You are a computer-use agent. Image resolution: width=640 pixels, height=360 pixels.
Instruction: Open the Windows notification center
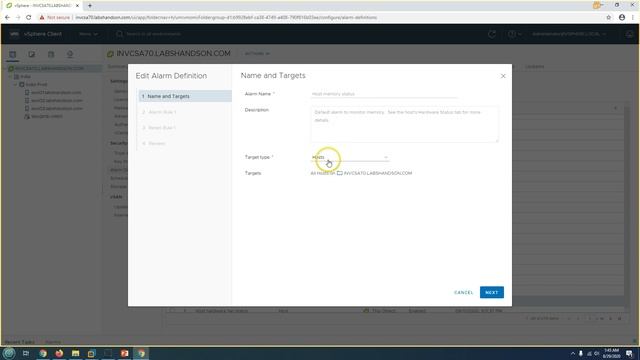[629, 353]
